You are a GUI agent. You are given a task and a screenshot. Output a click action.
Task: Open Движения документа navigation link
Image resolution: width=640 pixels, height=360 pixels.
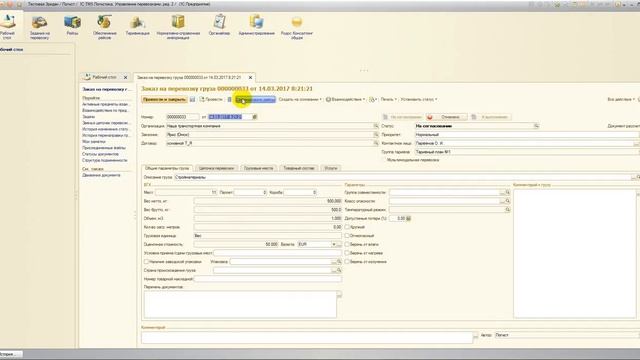[101, 175]
